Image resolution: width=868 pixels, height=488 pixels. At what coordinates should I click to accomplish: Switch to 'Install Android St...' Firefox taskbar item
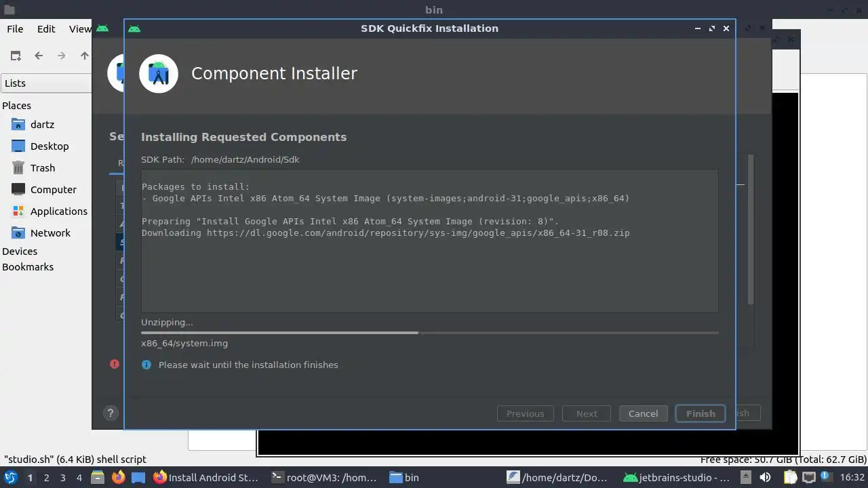pos(206,477)
